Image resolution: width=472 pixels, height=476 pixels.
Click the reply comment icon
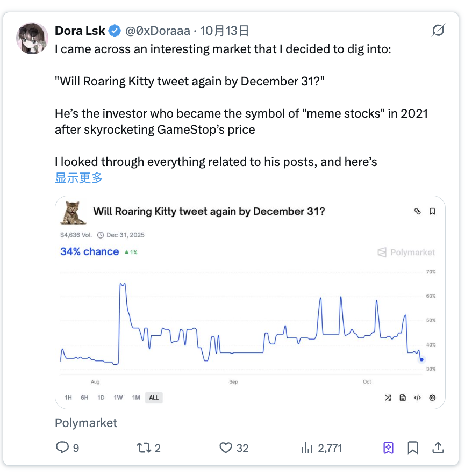(63, 448)
